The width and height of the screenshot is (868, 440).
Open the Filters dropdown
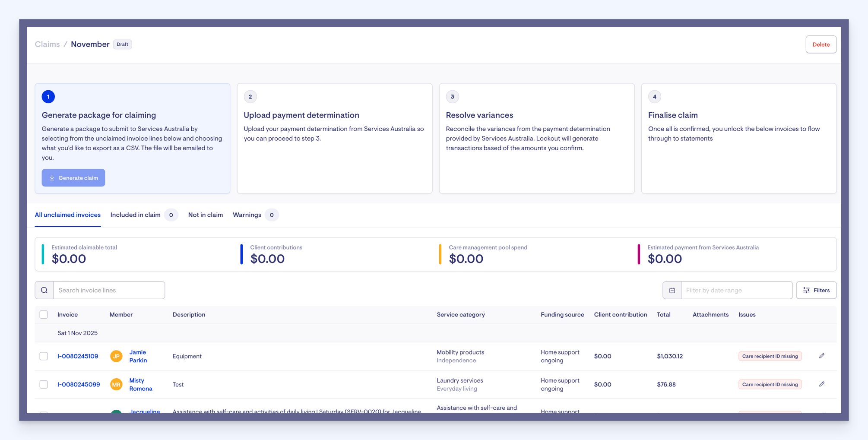click(816, 290)
